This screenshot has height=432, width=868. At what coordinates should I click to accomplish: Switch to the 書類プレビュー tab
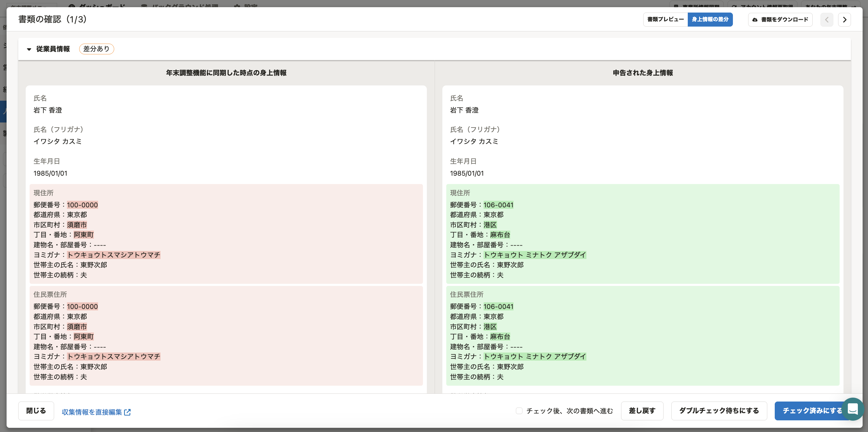[x=665, y=19]
